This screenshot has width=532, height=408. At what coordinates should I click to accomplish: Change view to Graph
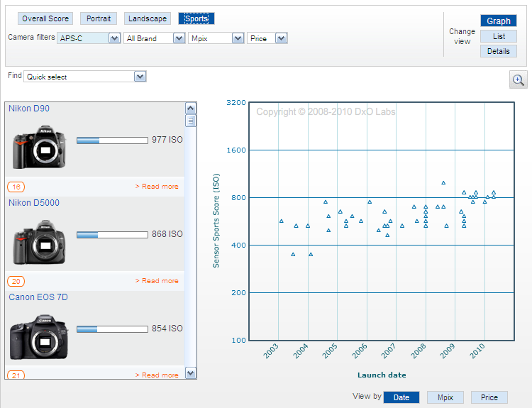499,21
